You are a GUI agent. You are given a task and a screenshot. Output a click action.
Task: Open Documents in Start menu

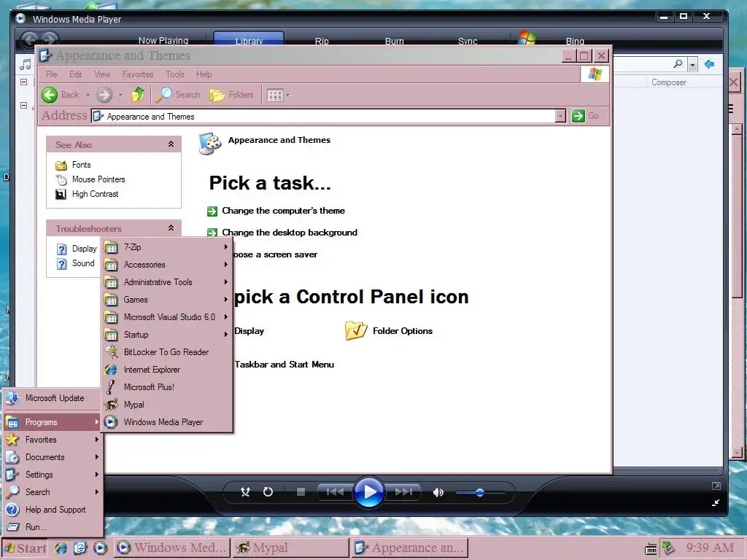pos(53,457)
